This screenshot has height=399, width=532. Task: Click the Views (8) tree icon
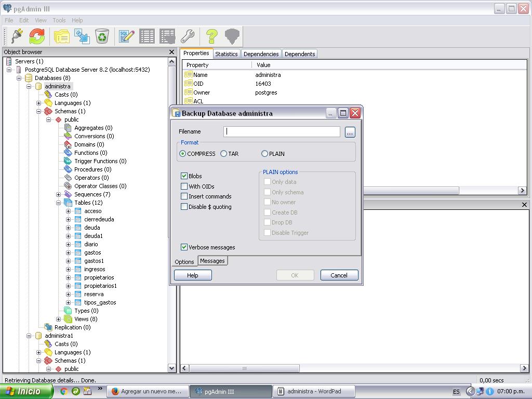point(68,319)
